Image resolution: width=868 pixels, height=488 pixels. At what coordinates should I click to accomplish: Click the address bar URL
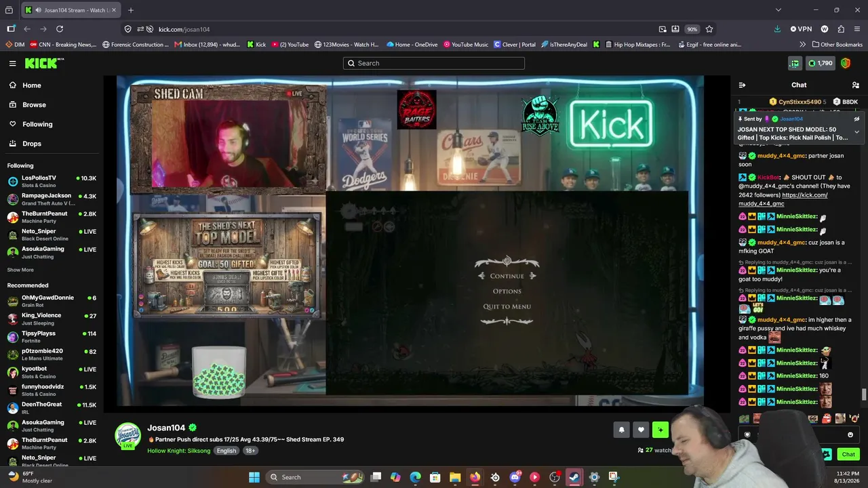(x=184, y=29)
